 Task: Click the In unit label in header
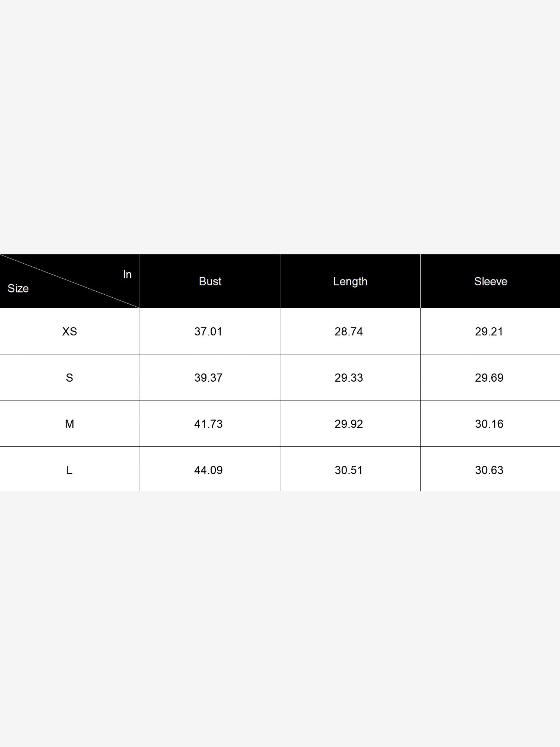(x=127, y=275)
